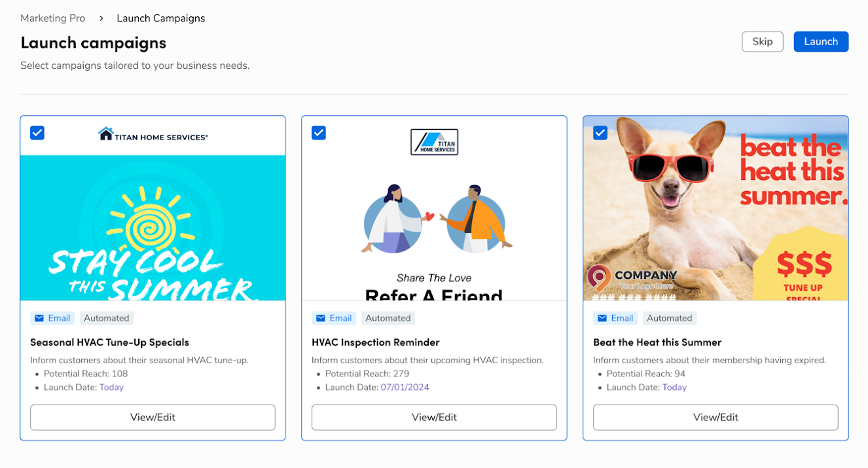Click Potential Reach: 94 text

tap(646, 374)
